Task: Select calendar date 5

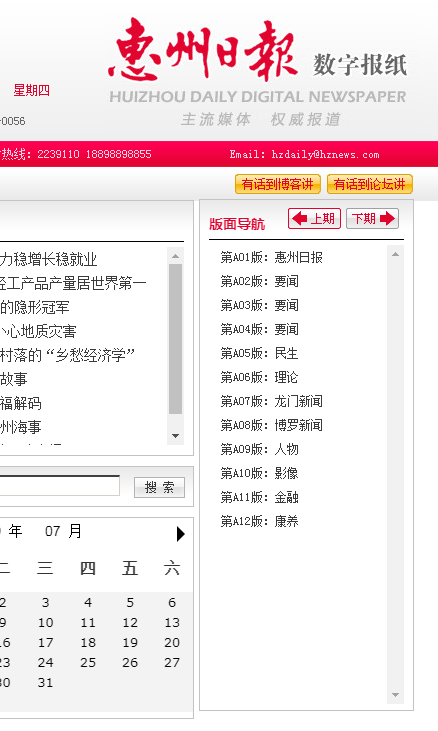Action: [x=130, y=602]
